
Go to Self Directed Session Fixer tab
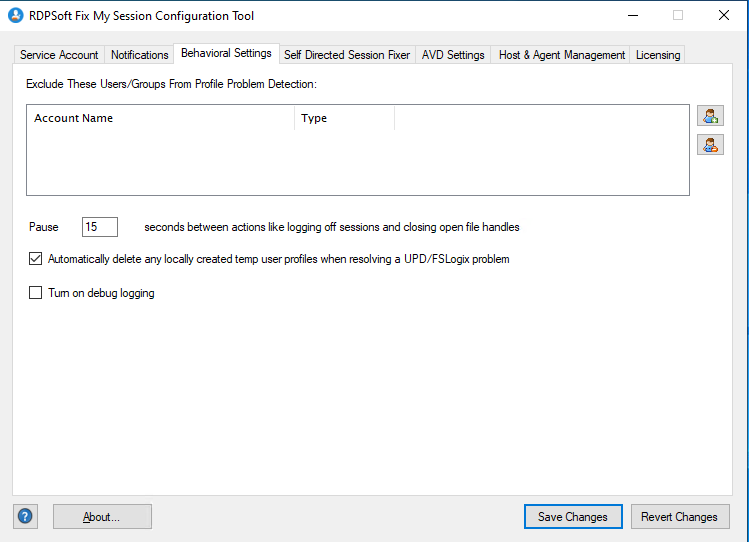(x=346, y=55)
